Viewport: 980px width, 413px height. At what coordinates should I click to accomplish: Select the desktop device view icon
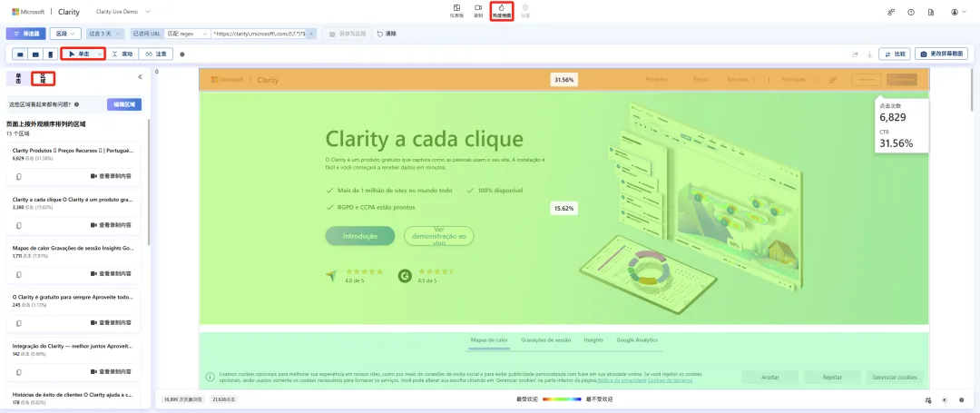pyautogui.click(x=21, y=54)
